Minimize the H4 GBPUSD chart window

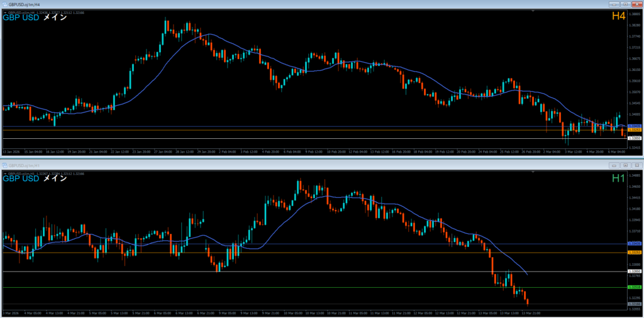pyautogui.click(x=613, y=4)
